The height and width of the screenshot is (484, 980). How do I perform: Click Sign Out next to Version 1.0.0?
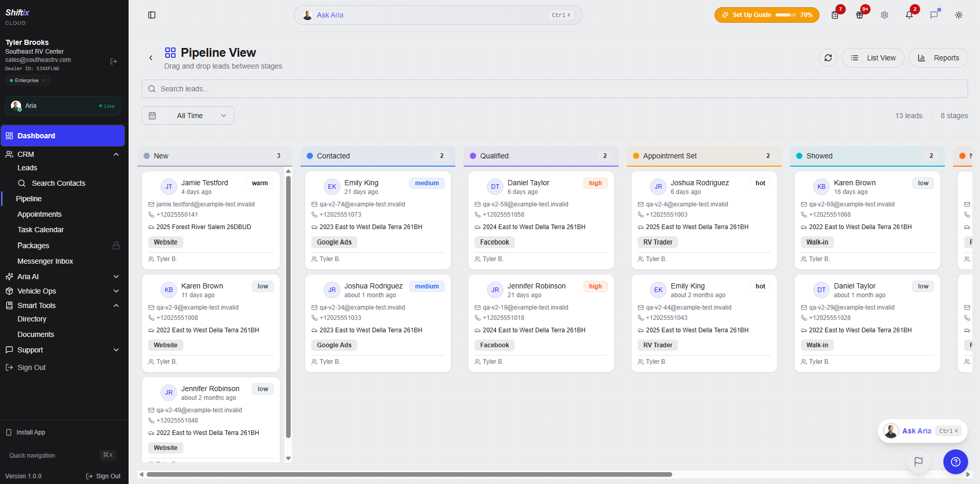coord(103,476)
